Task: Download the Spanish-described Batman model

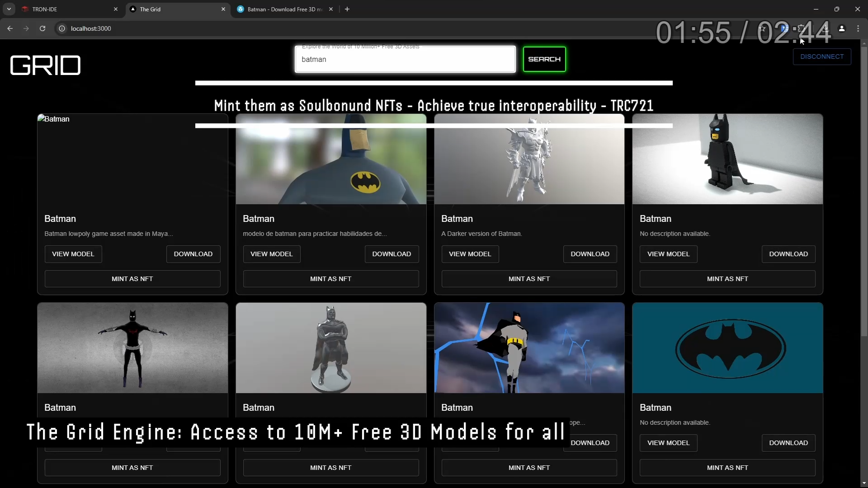Action: point(392,254)
